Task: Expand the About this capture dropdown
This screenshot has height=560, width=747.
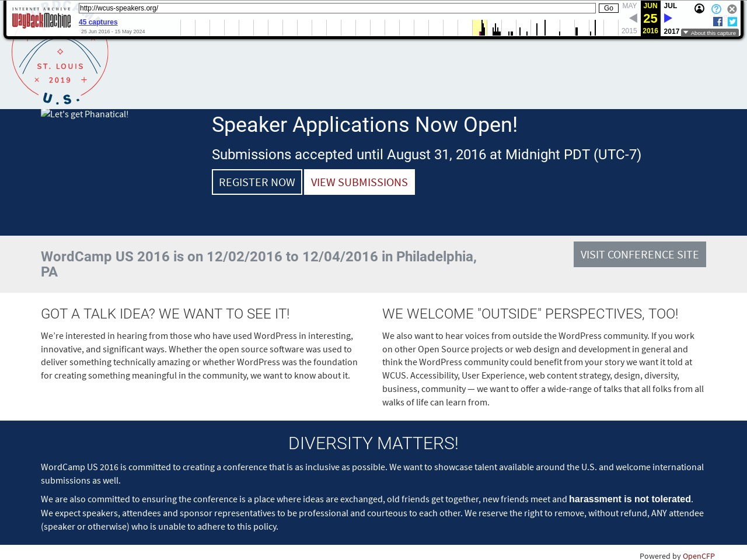Action: point(710,33)
